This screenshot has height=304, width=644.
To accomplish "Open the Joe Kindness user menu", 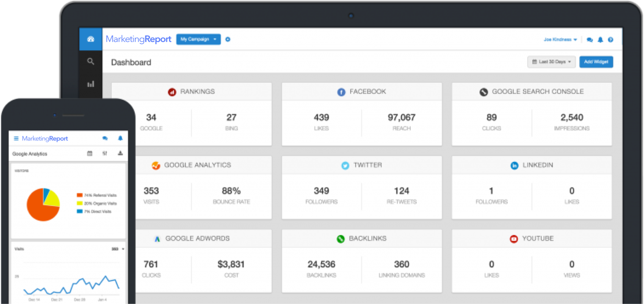I will point(560,39).
